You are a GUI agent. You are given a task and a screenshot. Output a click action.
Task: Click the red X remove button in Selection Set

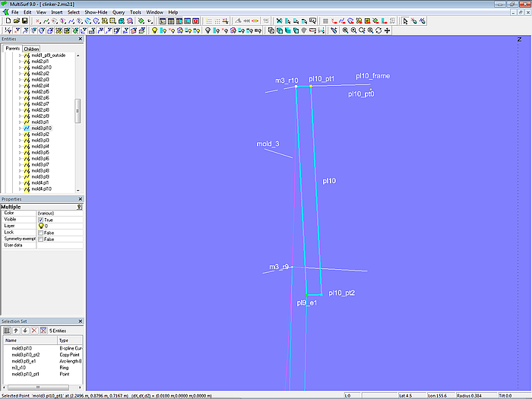point(33,331)
